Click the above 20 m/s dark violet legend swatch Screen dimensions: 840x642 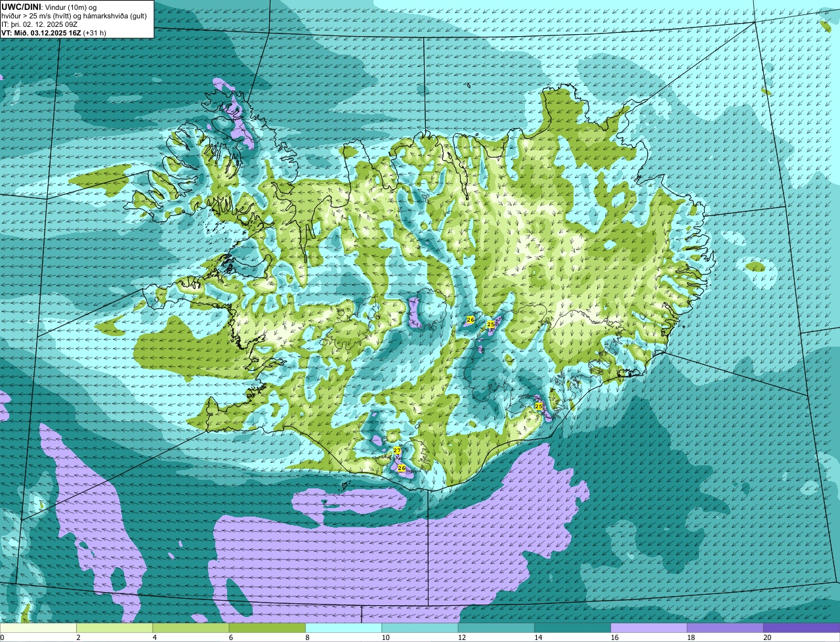(801, 628)
